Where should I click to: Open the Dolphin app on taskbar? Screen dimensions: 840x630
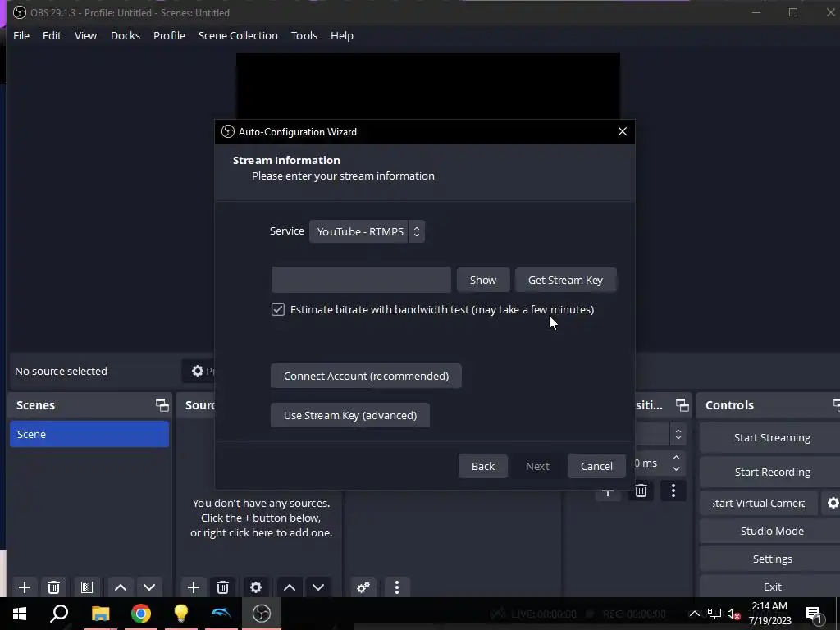click(x=221, y=614)
